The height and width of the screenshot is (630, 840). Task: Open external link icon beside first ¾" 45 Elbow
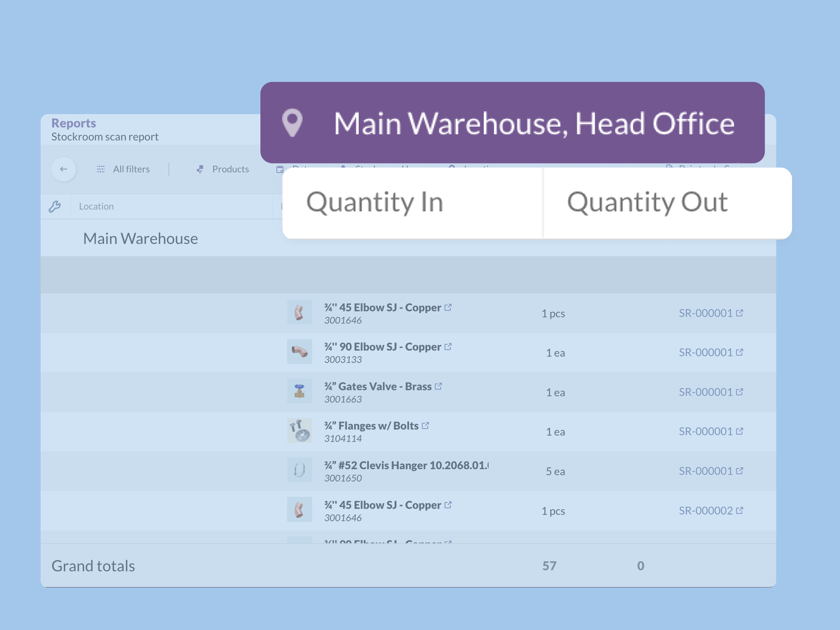pos(448,307)
